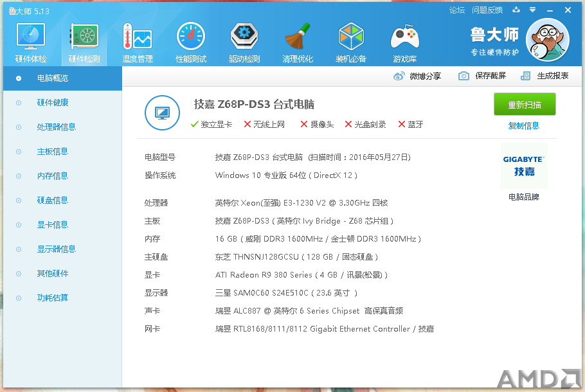Click the memory value 16 GB DDR3
Viewport: 585px width, 392px height.
318,239
